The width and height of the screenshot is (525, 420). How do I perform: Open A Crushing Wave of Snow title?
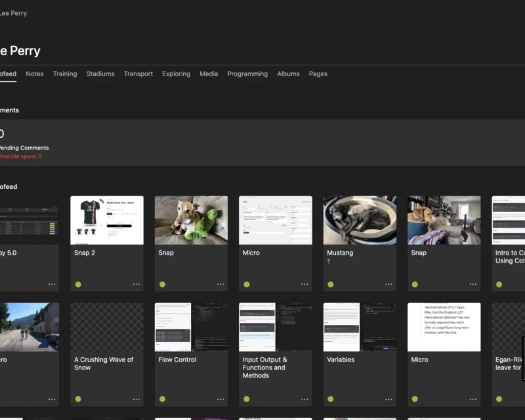click(x=104, y=364)
